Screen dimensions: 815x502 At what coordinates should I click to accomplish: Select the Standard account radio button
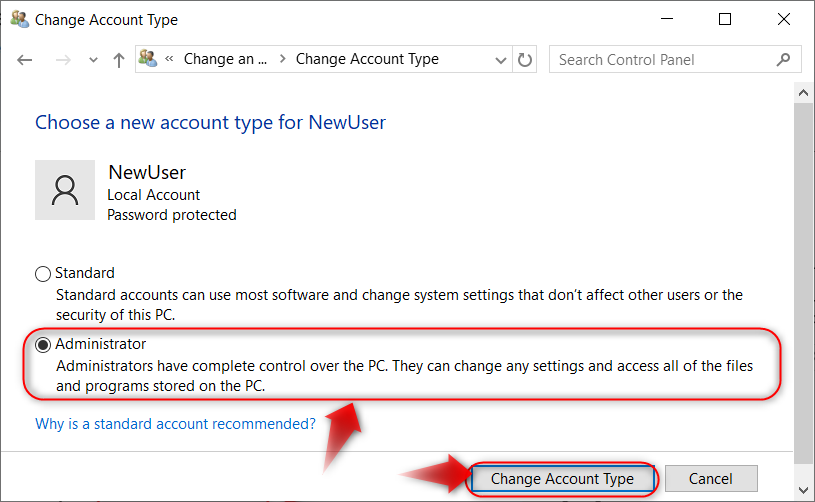click(x=43, y=274)
